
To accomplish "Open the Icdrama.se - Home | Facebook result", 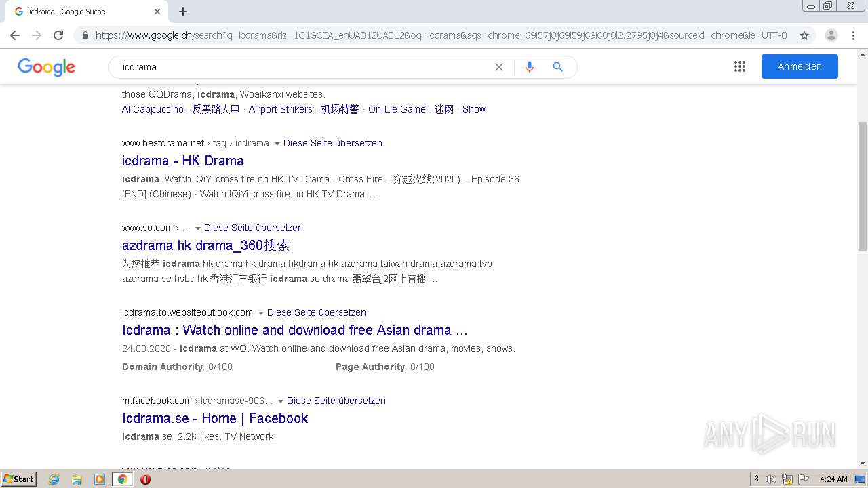I will [215, 418].
